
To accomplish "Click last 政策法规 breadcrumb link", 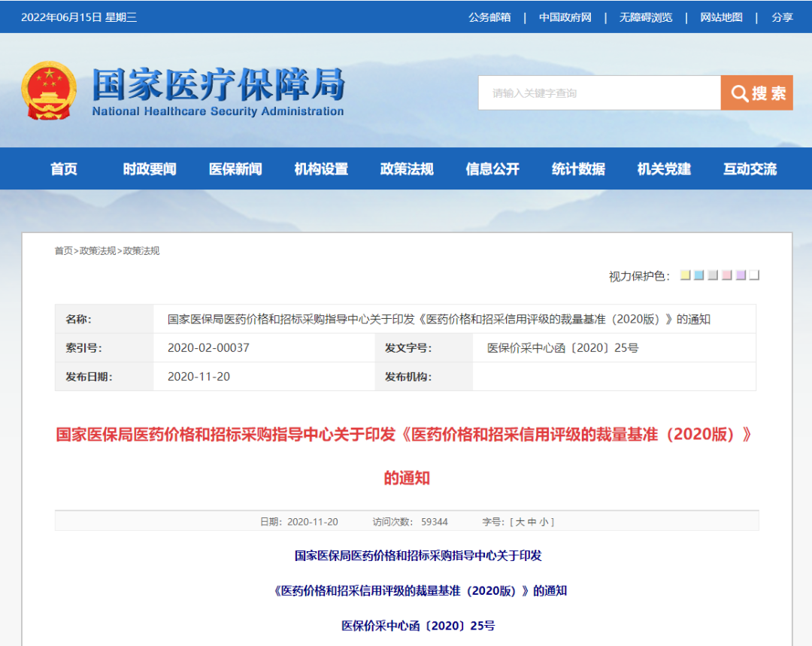I will [x=141, y=250].
